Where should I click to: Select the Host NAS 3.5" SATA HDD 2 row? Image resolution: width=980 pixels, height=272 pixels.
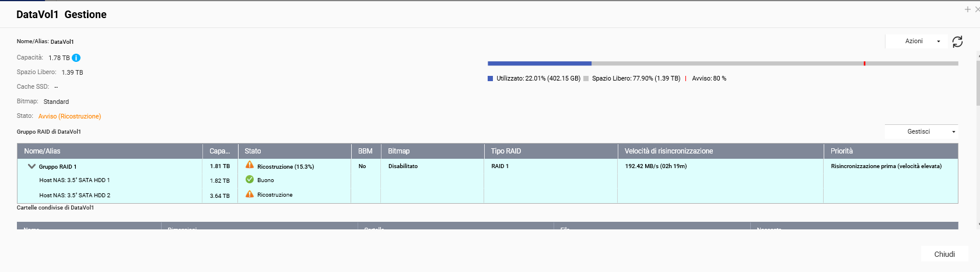click(75, 196)
